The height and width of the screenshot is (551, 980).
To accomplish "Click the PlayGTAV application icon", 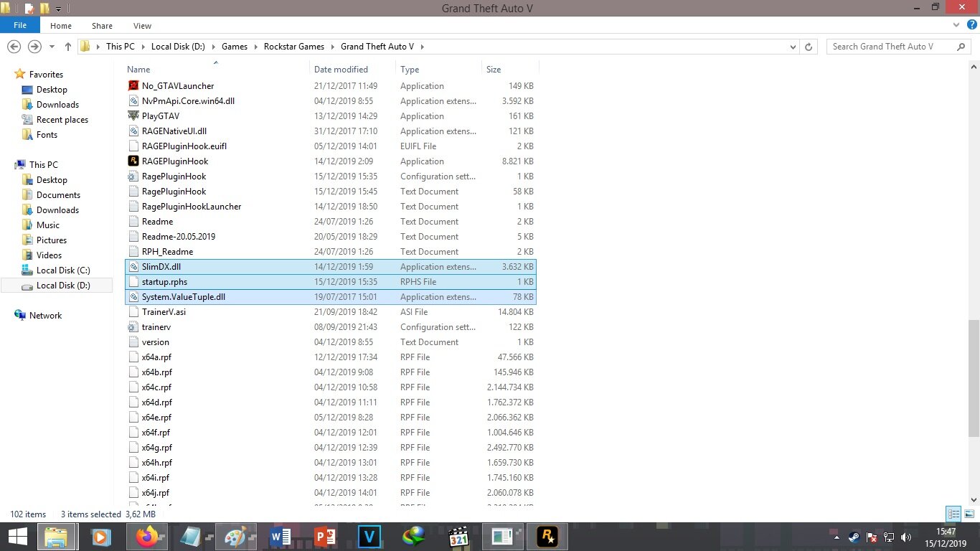I will coord(133,116).
